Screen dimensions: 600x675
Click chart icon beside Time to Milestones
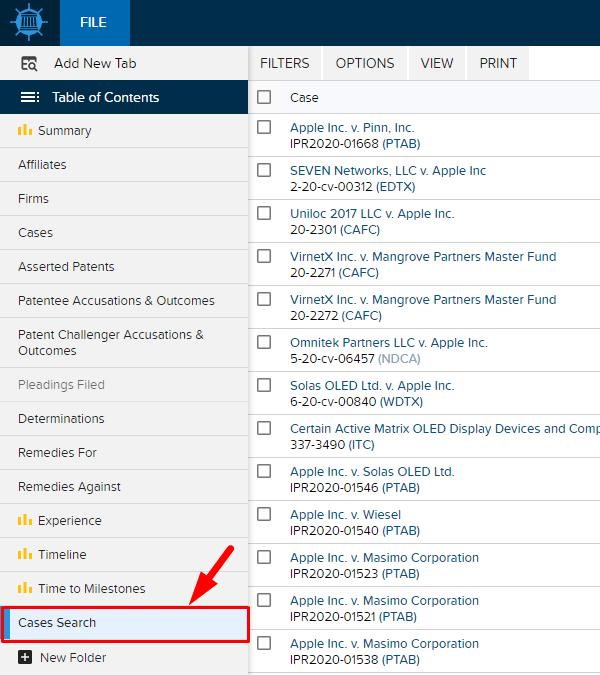point(25,588)
